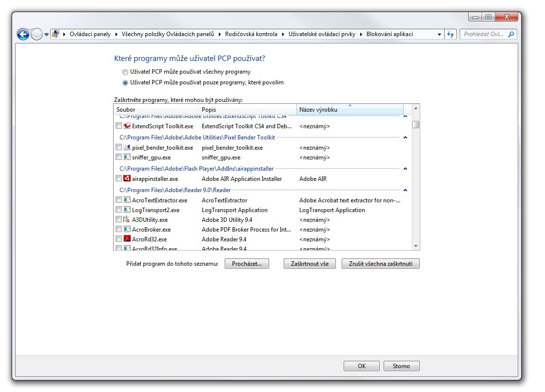Click 'C:\Program Files\Adobe\Reader 9.0\Reader' path header
Screen dimensions: 545x392
point(175,190)
